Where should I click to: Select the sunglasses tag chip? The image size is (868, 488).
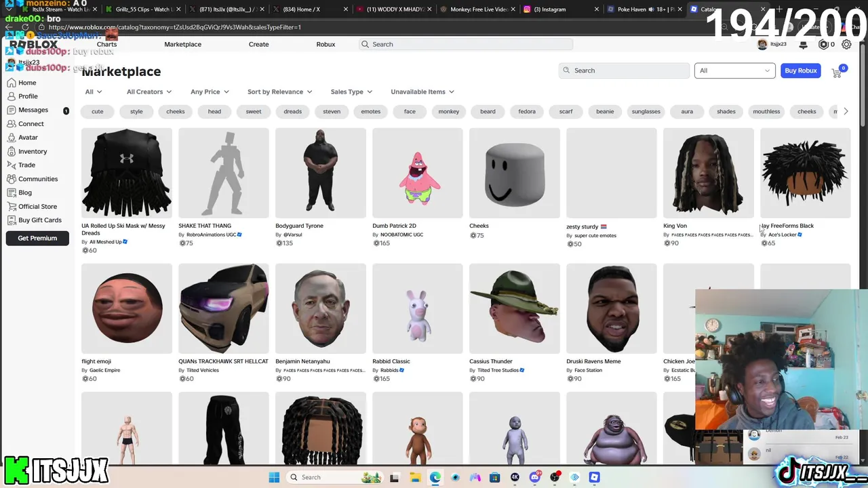(x=646, y=111)
